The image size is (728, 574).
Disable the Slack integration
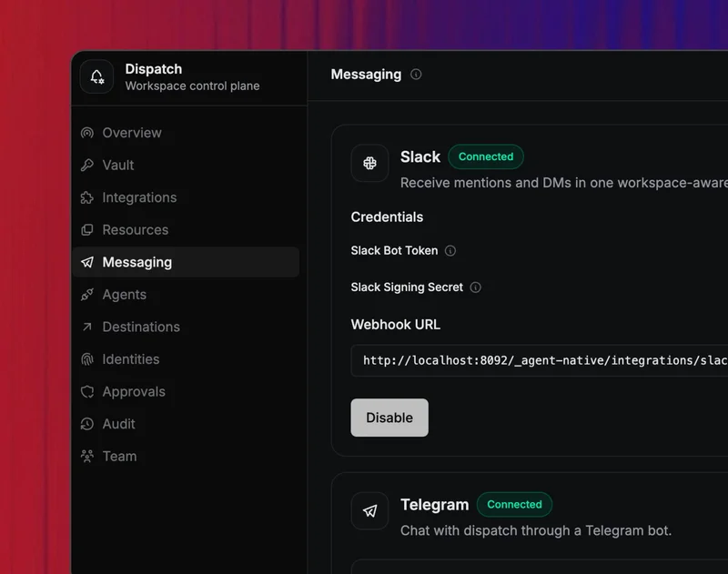(x=389, y=418)
